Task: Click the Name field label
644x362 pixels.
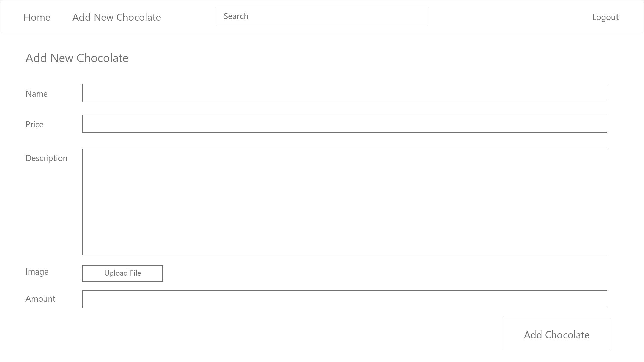Action: 37,94
